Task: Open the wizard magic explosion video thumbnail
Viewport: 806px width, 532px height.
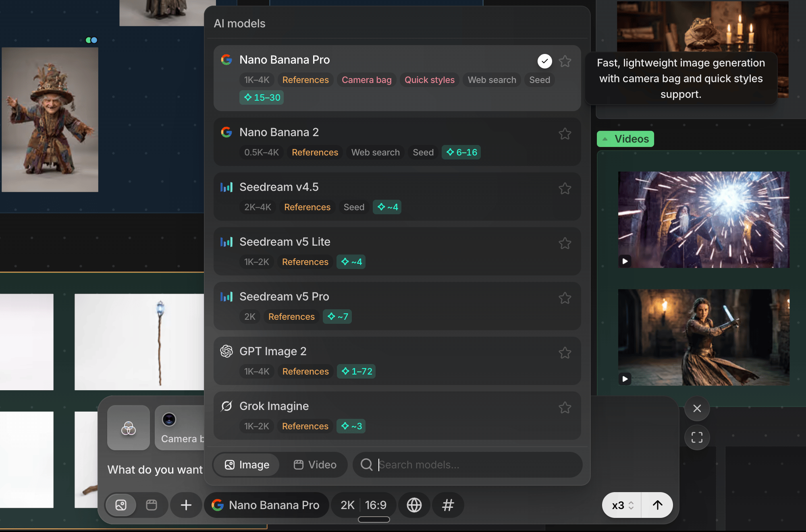Action: 704,220
